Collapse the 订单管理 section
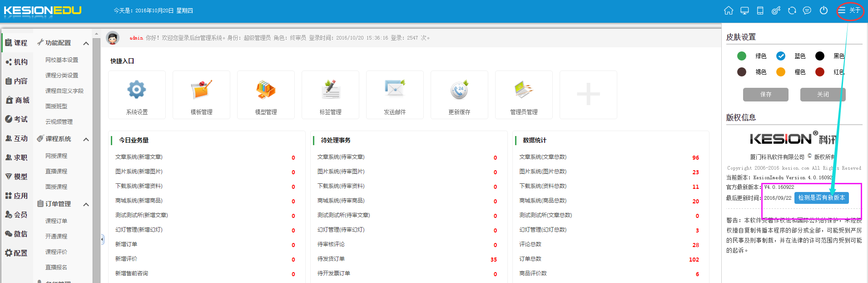Image resolution: width=868 pixels, height=283 pixels. coord(86,204)
